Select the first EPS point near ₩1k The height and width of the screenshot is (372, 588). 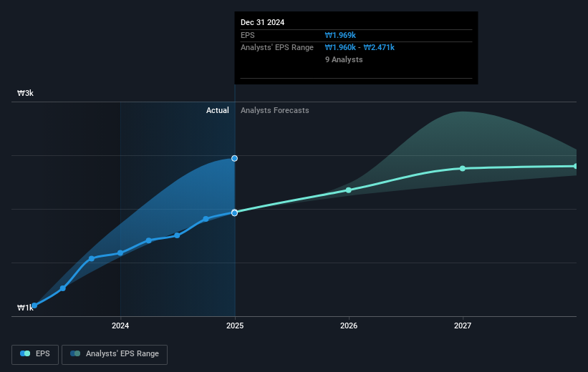34,305
